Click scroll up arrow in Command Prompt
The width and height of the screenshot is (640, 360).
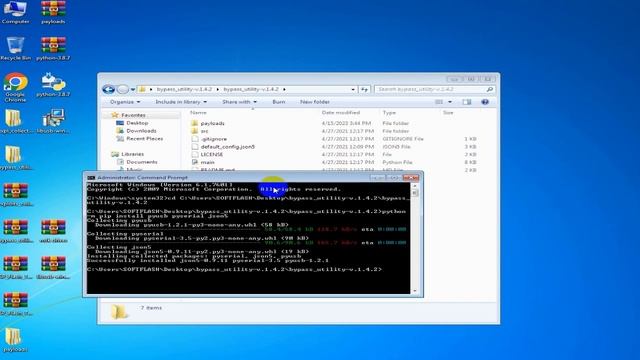[x=415, y=186]
